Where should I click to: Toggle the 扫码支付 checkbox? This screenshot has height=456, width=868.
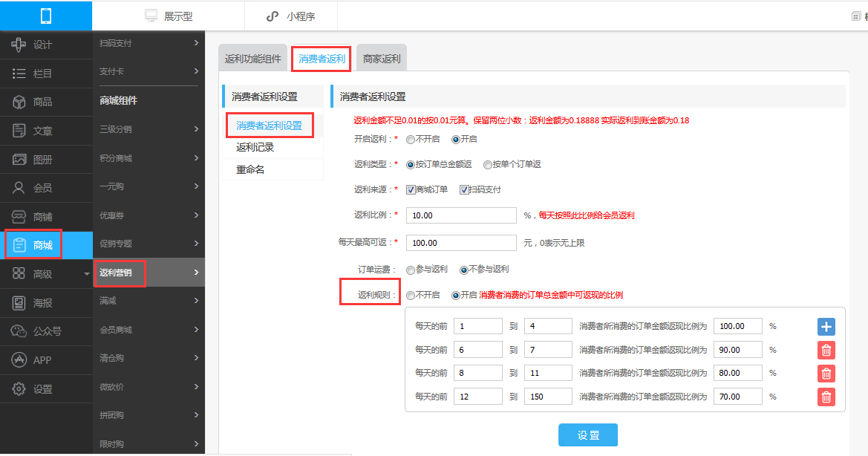[x=464, y=190]
